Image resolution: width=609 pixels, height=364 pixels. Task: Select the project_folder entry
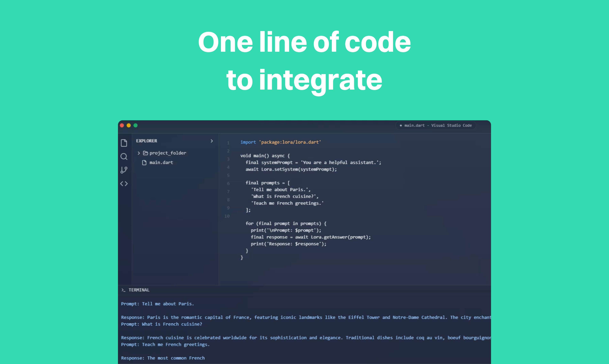[x=168, y=153]
